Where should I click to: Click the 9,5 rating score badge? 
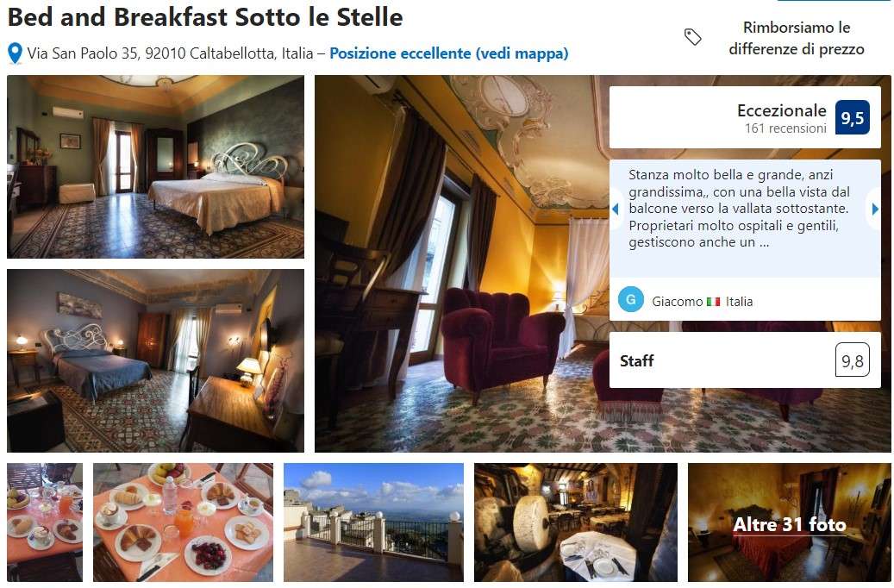(853, 117)
